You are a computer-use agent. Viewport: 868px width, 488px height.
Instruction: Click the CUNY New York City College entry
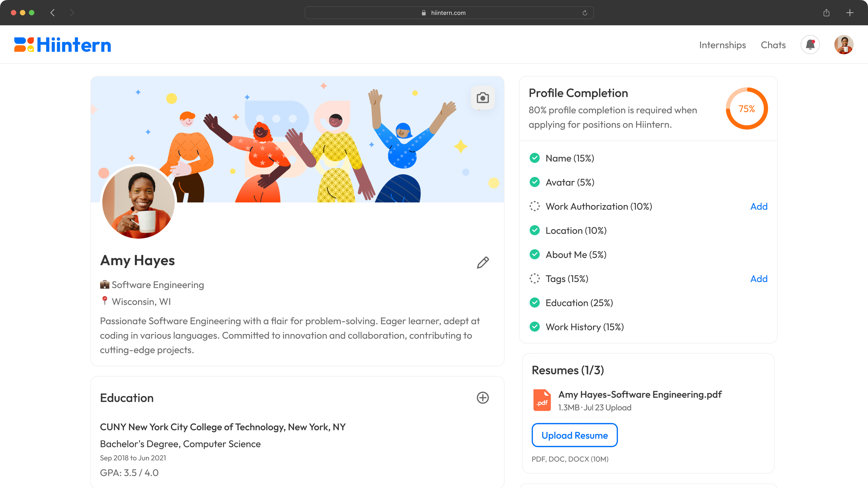tap(223, 427)
